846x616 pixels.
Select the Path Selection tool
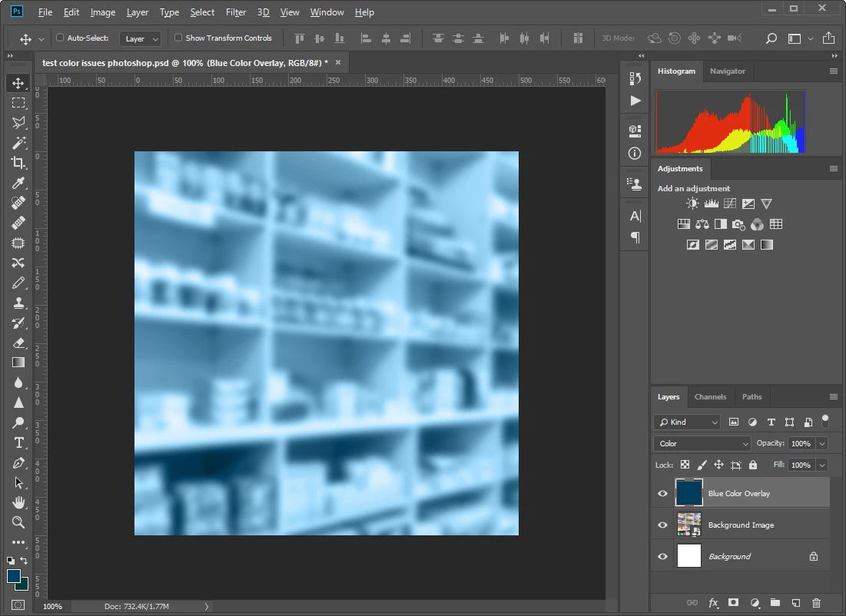click(x=18, y=483)
